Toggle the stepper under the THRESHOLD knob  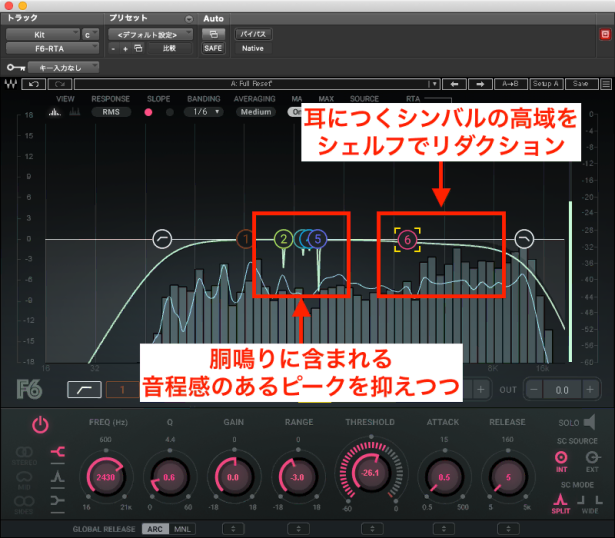coord(372,529)
